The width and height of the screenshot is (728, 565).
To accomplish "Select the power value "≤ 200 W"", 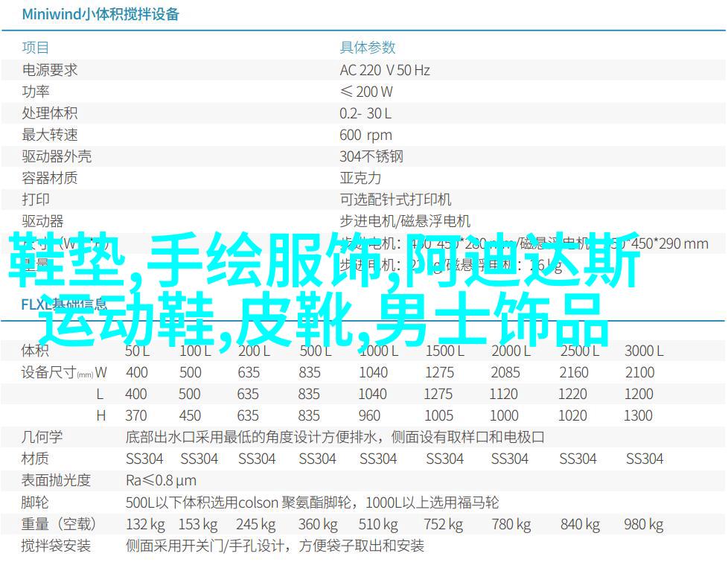I will (366, 92).
